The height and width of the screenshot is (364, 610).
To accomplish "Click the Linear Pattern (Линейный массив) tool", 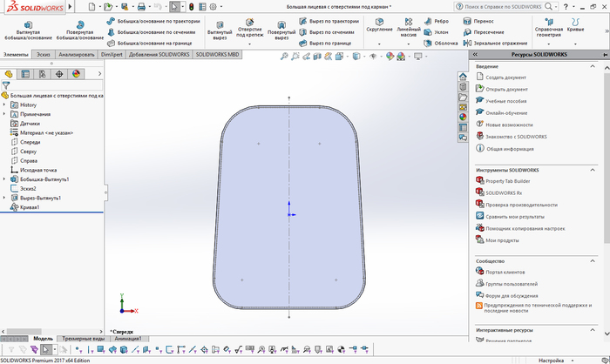I will coord(409,27).
